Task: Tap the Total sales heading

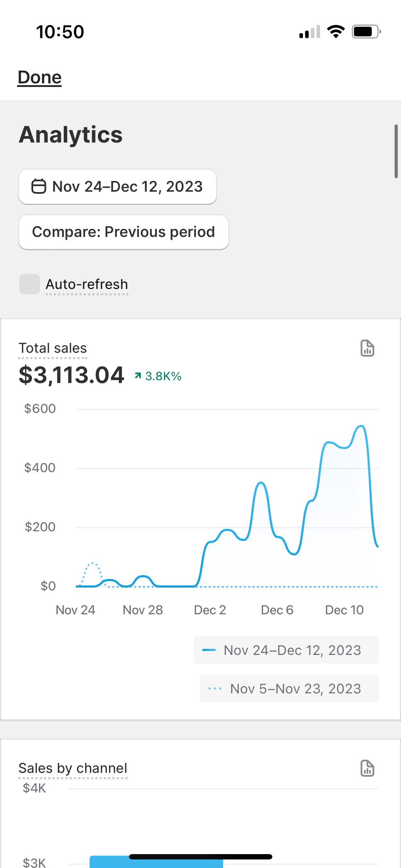Action: (53, 348)
